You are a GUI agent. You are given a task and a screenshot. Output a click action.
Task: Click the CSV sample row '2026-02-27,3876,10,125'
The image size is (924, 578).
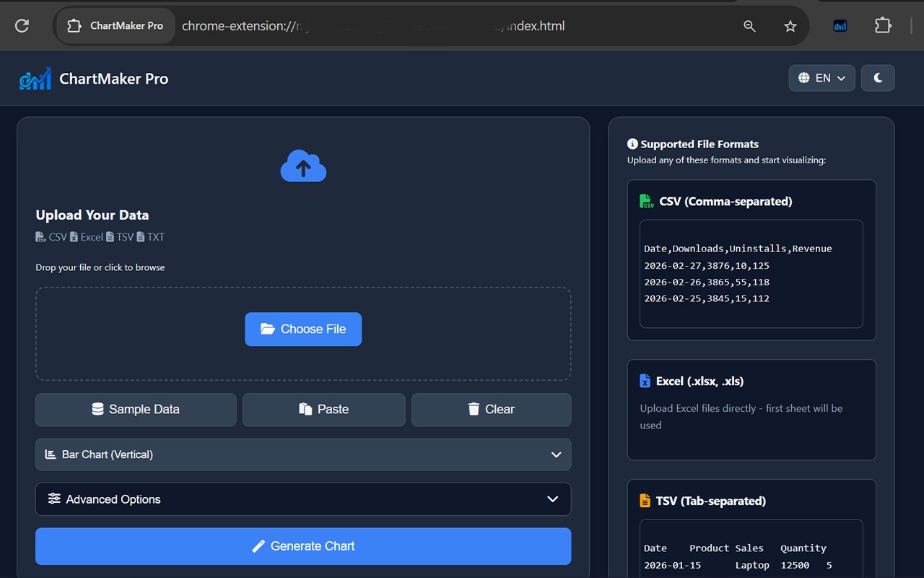707,265
